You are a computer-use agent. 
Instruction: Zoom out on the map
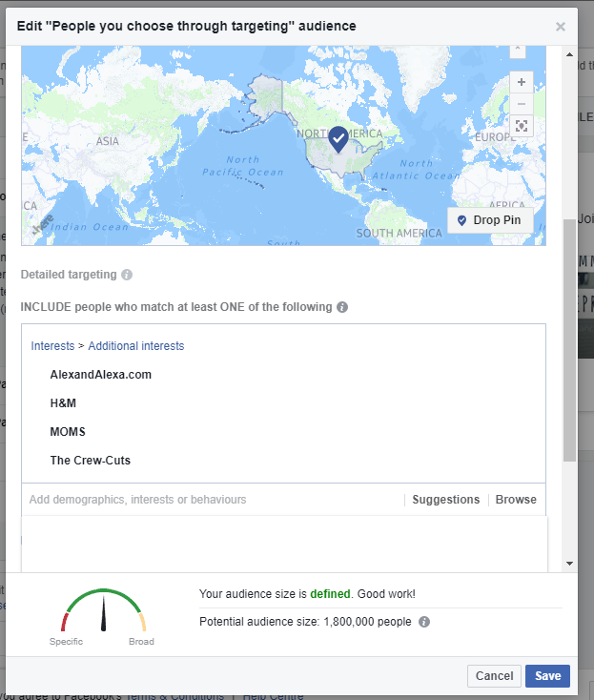(521, 104)
